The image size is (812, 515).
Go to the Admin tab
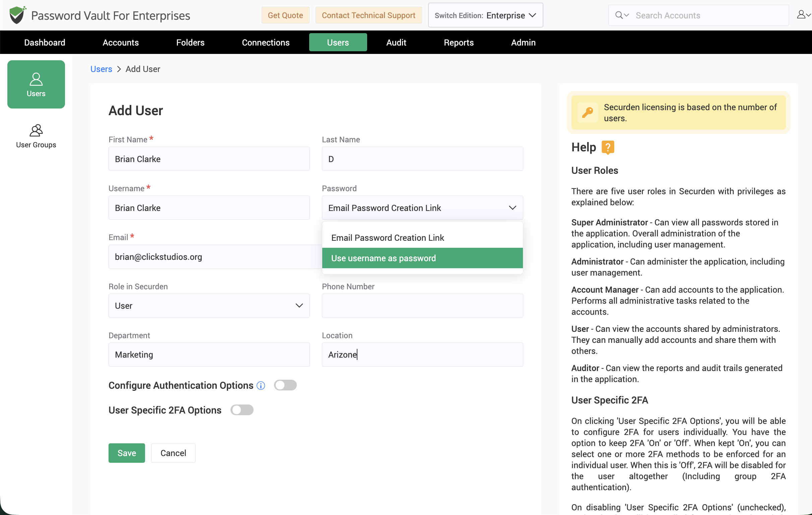pyautogui.click(x=523, y=43)
